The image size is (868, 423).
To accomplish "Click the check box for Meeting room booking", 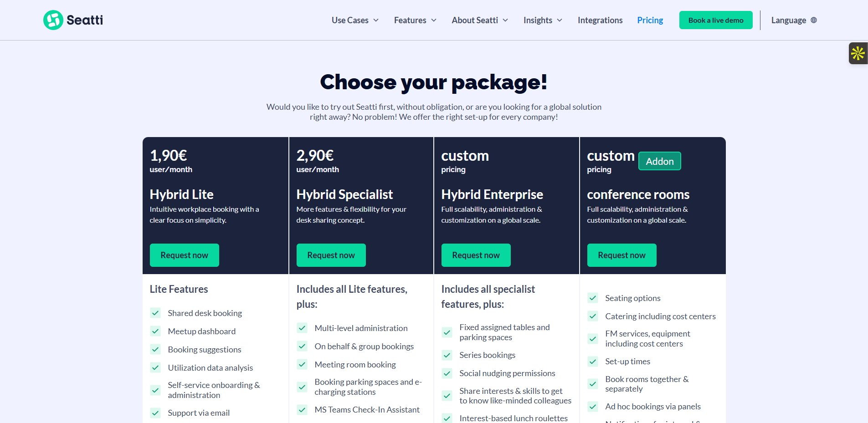I will [302, 365].
